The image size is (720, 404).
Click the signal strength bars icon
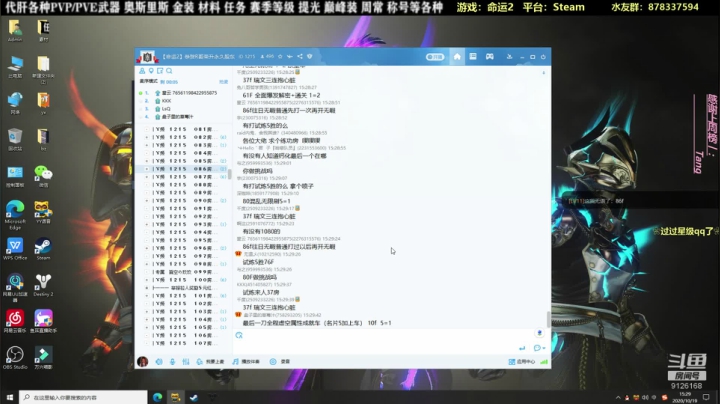[x=544, y=362]
